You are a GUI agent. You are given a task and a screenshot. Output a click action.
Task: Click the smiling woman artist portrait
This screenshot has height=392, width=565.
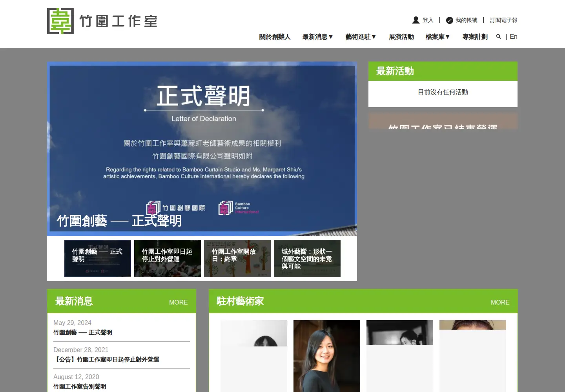click(327, 356)
